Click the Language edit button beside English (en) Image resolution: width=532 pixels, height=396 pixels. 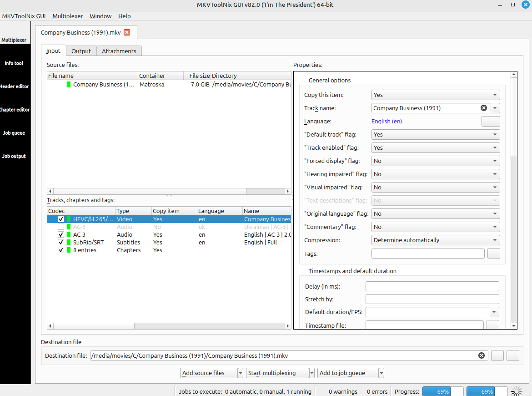(x=491, y=121)
